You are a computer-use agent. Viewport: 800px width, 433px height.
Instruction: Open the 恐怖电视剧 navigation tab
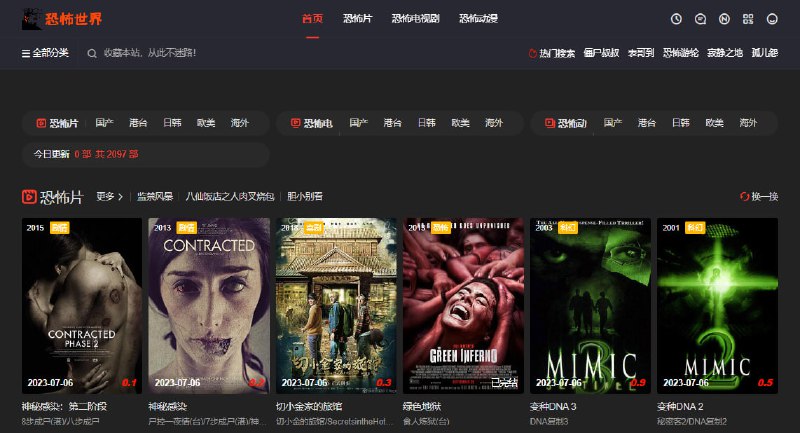(x=415, y=19)
